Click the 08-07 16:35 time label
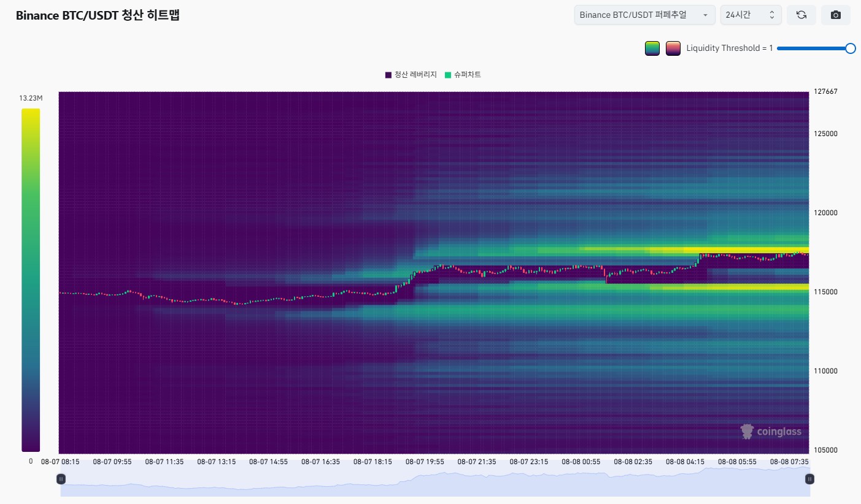Screen dimensions: 861x504 point(321,462)
